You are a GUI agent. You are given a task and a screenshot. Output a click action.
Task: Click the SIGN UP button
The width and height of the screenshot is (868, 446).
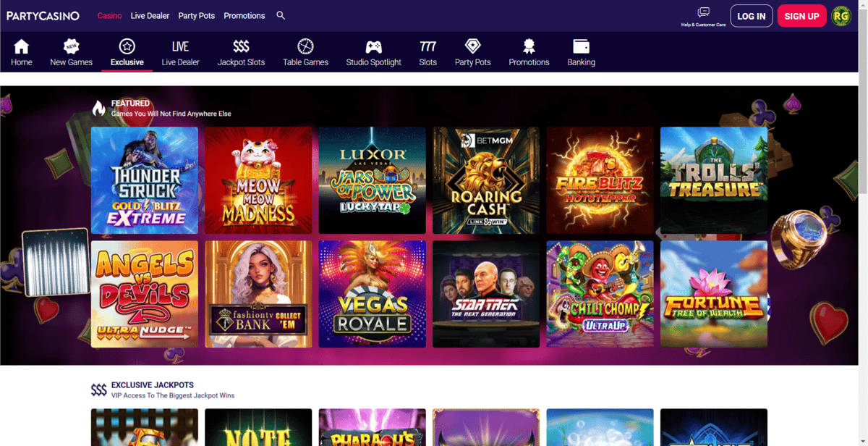point(801,16)
